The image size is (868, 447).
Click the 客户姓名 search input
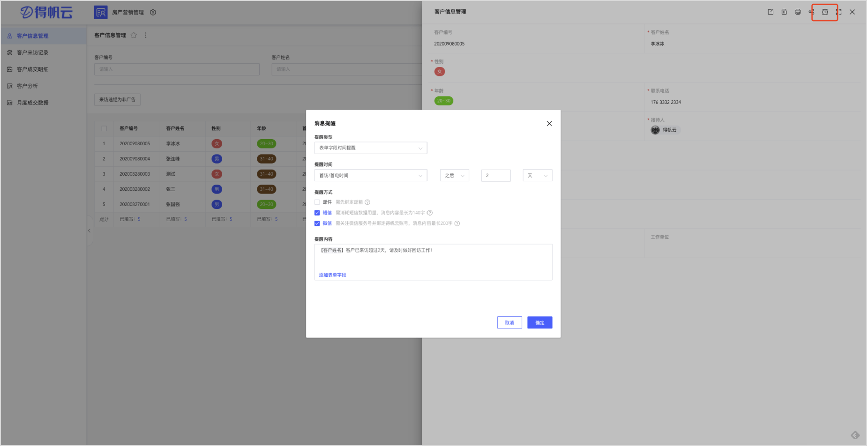[x=347, y=69]
